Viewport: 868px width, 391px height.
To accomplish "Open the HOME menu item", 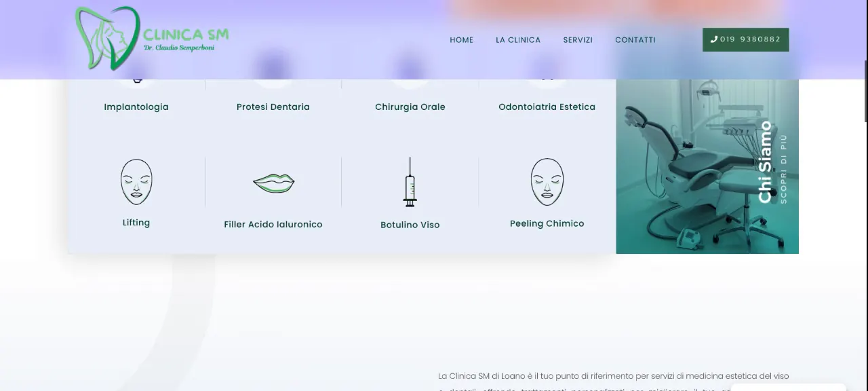I will (462, 40).
